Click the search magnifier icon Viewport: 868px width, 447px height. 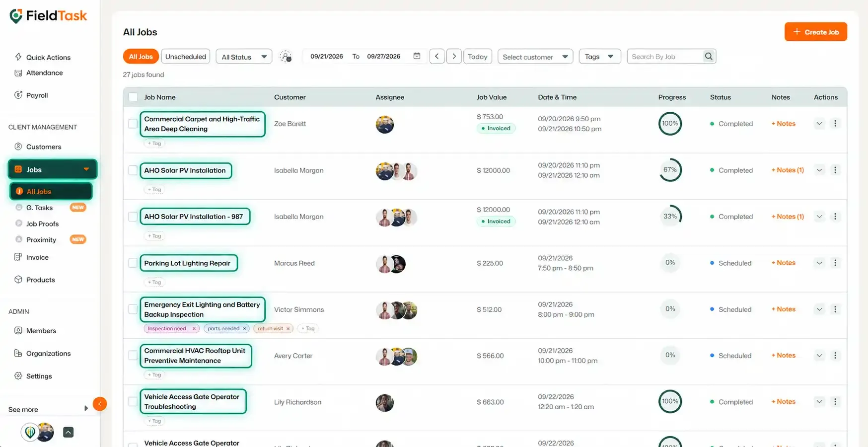pos(709,57)
